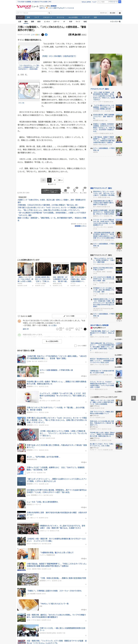This screenshot has width=138, height=644.
Task: Go to article page 2
Action: coord(55,180)
